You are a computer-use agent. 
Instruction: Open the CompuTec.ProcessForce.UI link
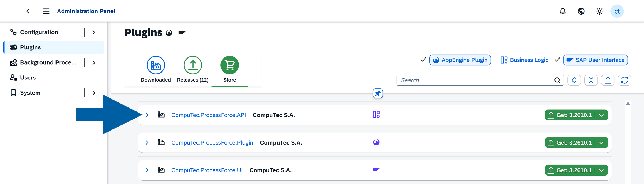(207, 170)
